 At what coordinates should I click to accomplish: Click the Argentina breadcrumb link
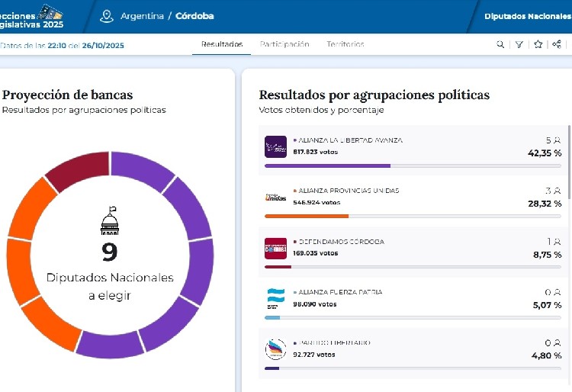(142, 16)
